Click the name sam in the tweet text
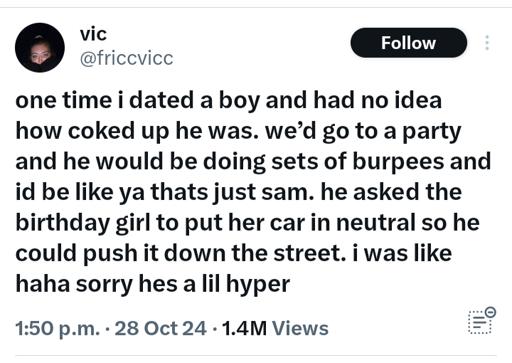Image resolution: width=512 pixels, height=363 pixels. 284,193
